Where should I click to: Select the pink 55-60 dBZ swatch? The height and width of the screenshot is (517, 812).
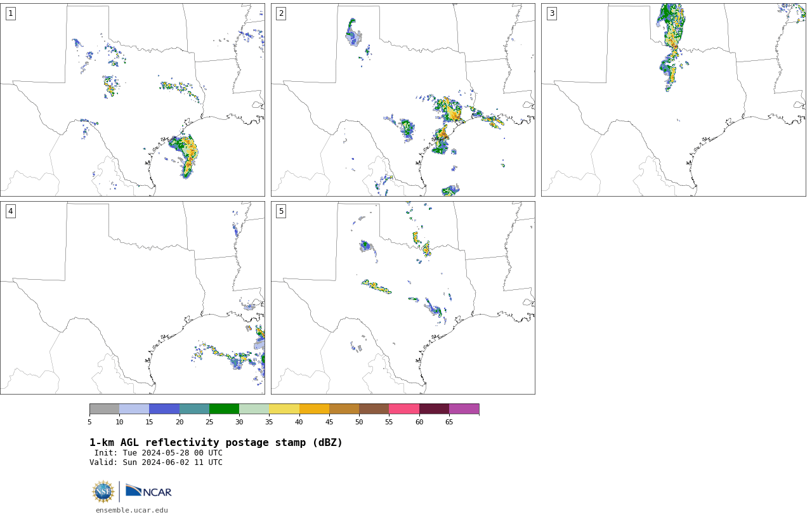404,409
